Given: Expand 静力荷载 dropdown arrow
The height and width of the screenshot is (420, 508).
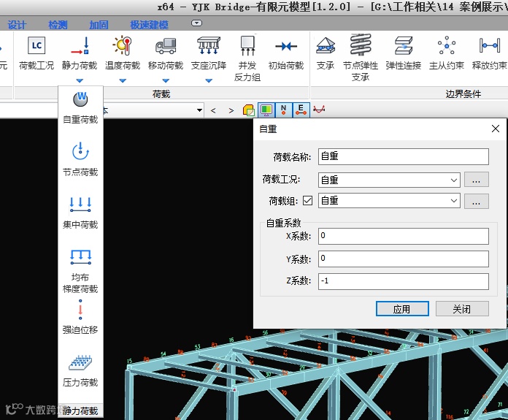Looking at the screenshot, I should tap(80, 80).
